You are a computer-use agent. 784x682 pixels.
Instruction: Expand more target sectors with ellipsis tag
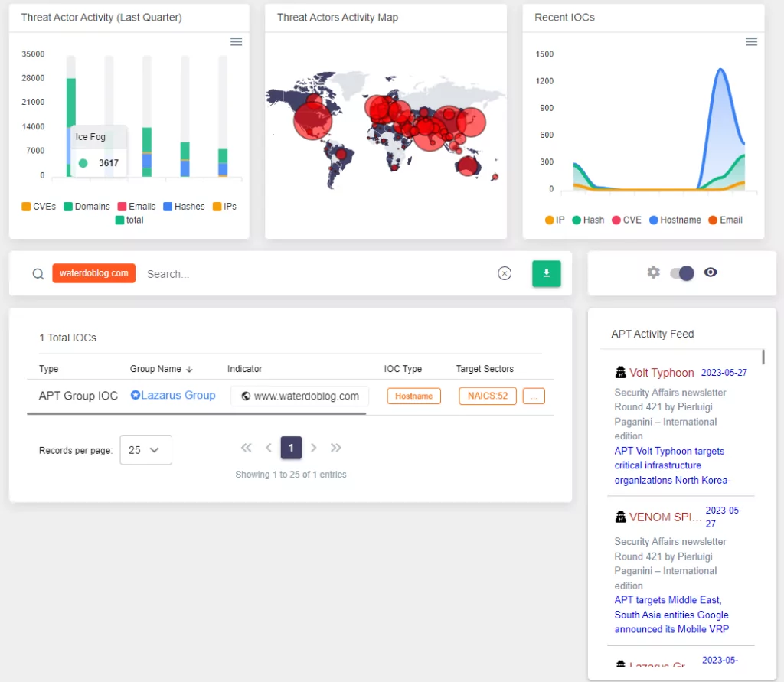[534, 396]
